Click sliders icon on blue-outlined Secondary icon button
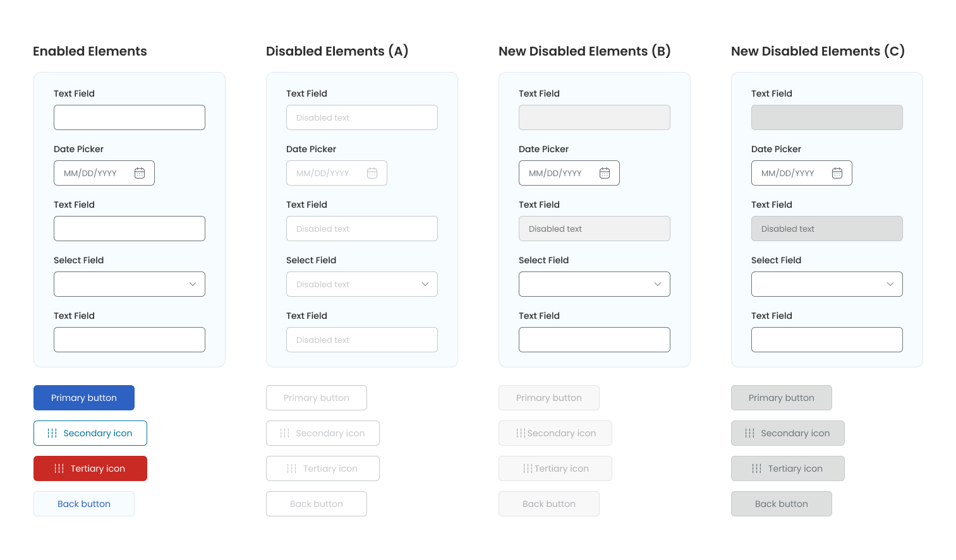The height and width of the screenshot is (560, 956). click(x=52, y=433)
